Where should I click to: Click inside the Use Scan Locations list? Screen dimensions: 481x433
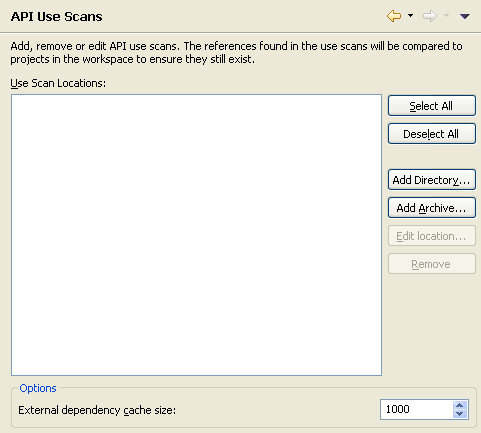point(196,235)
